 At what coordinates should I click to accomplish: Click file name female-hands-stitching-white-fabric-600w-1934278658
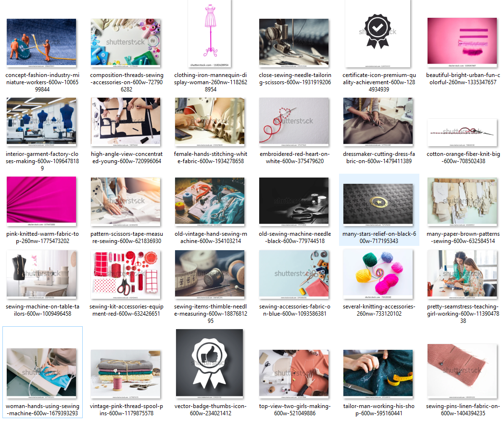click(211, 157)
